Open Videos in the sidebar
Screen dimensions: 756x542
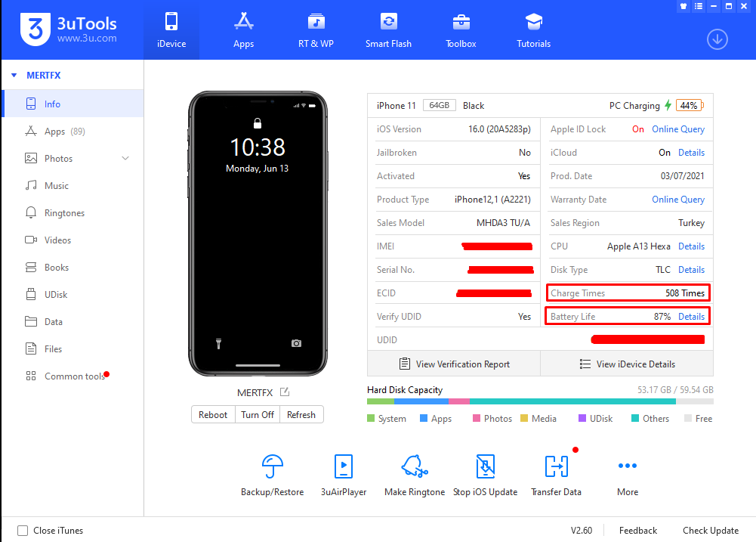[73, 240]
